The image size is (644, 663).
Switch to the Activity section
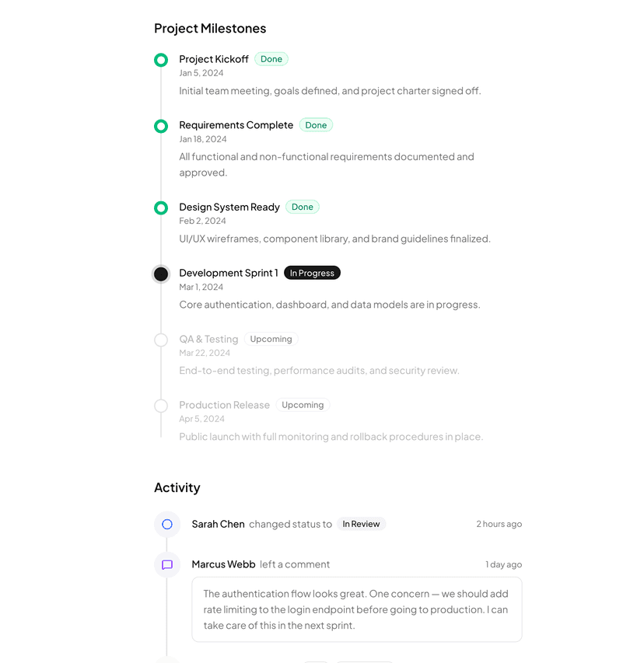coord(177,487)
